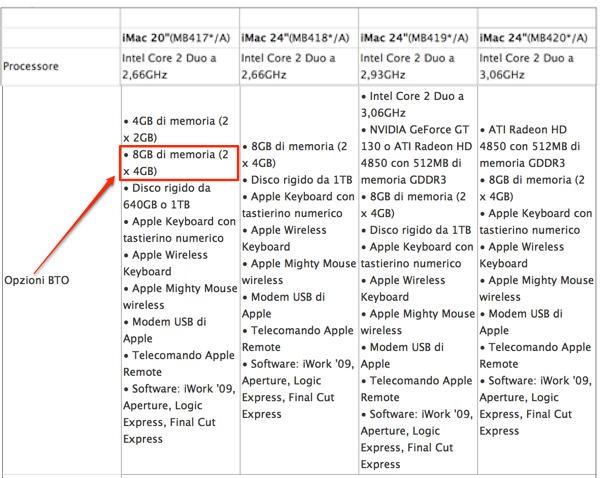This screenshot has width=600, height=478.
Task: Select Modem USB di Apple under MB417
Action: 165,330
